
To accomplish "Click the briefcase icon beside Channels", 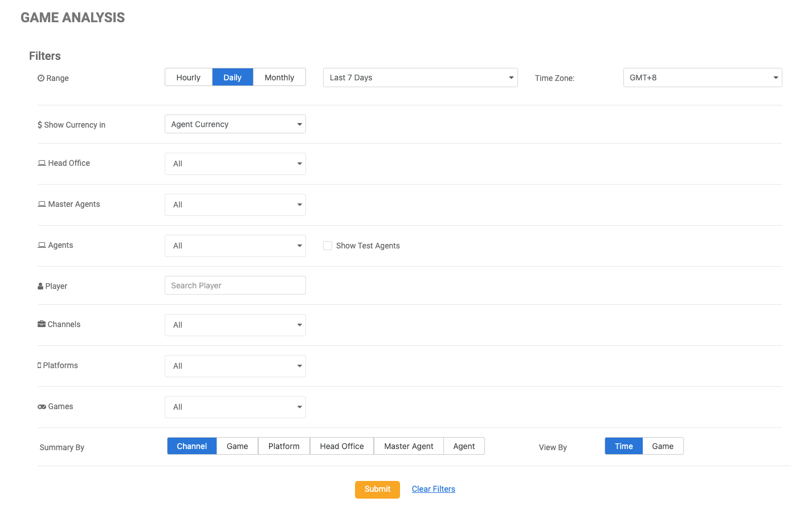I will 42,324.
